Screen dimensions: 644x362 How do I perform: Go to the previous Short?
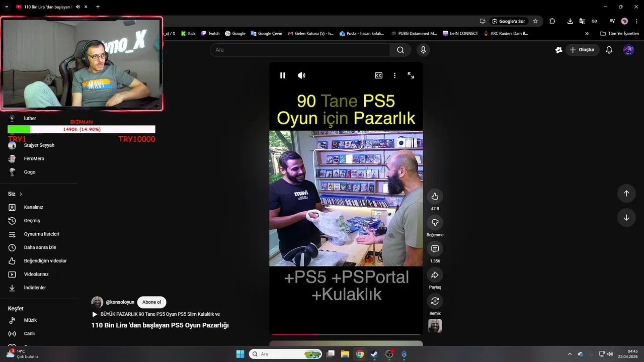coord(626,194)
